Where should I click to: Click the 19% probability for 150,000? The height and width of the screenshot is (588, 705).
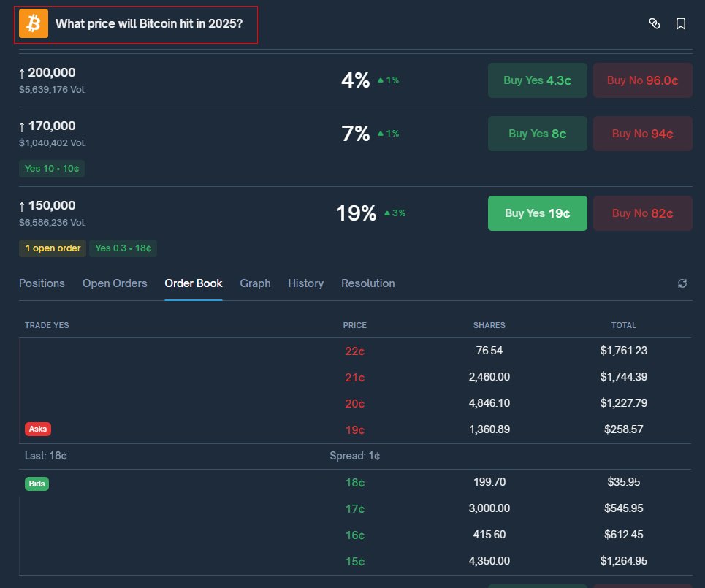[x=356, y=213]
